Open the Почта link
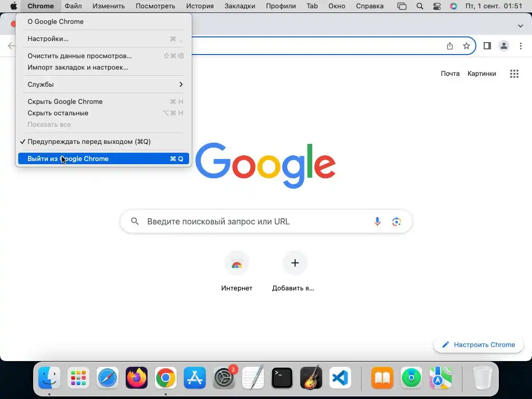Screen dimensions: 532x399 tap(450, 74)
